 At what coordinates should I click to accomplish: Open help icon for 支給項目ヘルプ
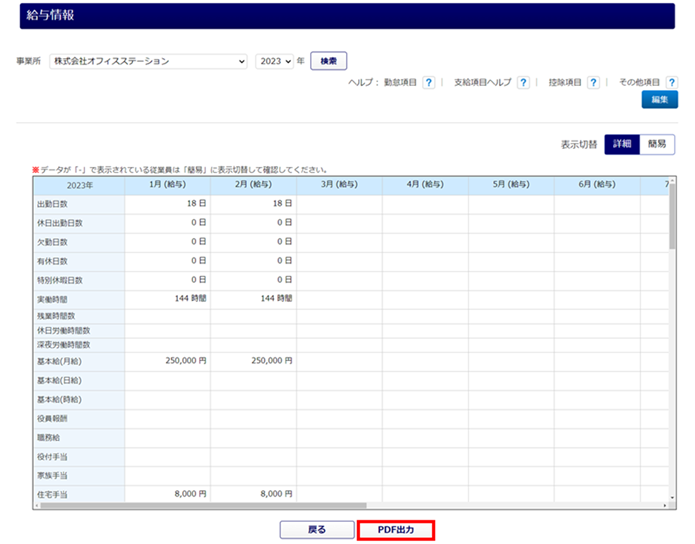523,83
